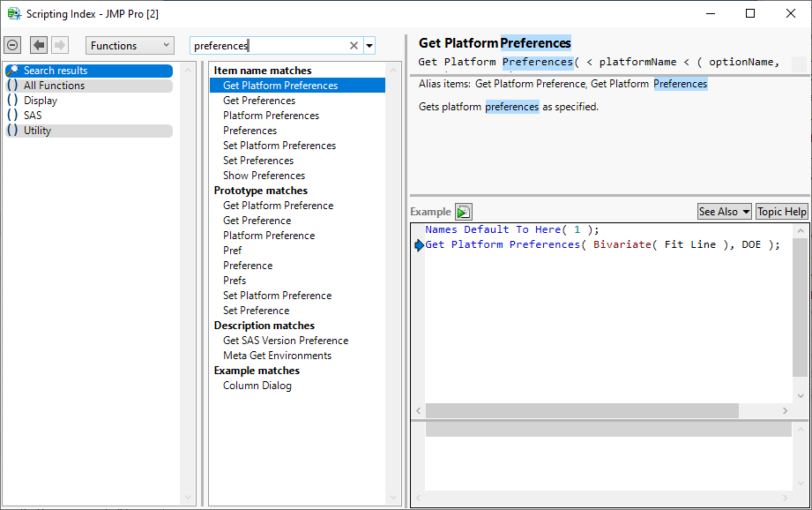Click the right arrow of the example horizontal scrollbar
812x510 pixels.
pyautogui.click(x=784, y=410)
